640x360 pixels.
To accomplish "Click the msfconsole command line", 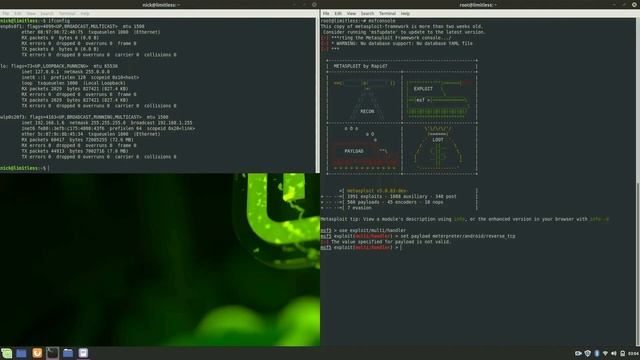I will [358, 20].
